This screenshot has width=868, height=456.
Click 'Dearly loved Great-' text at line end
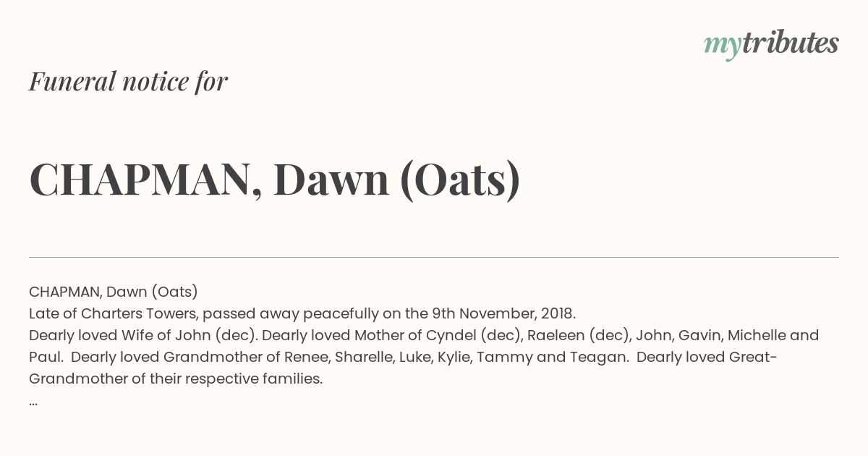[707, 357]
